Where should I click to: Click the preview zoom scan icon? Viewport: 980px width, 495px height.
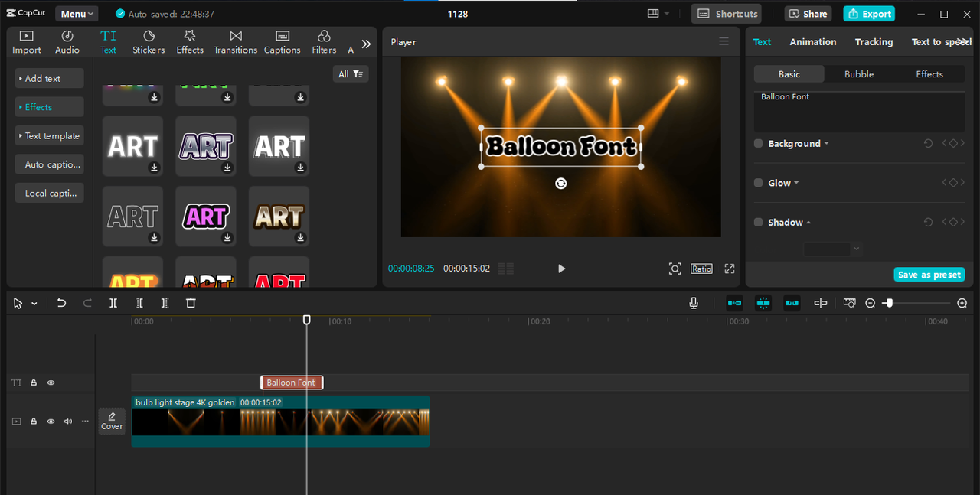coord(675,269)
